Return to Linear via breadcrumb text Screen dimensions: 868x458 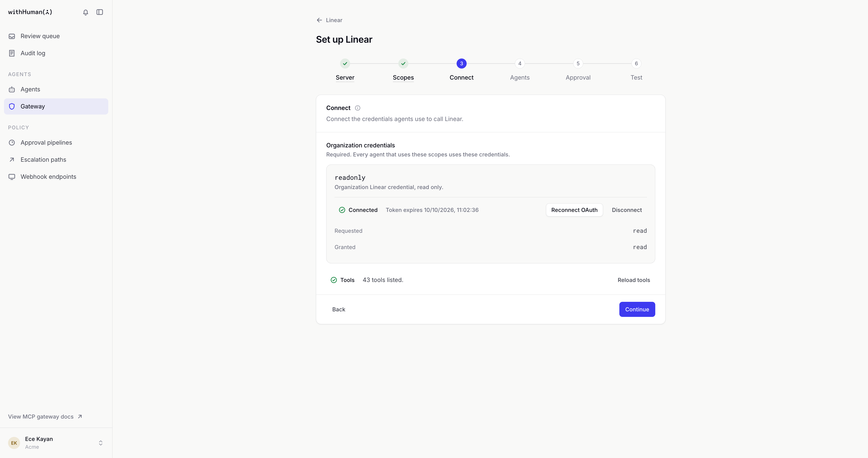click(x=334, y=20)
